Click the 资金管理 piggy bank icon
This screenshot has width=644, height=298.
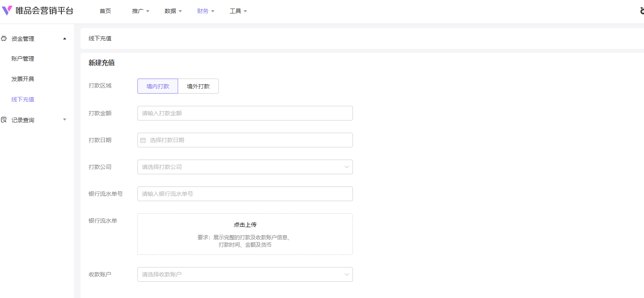pos(4,38)
